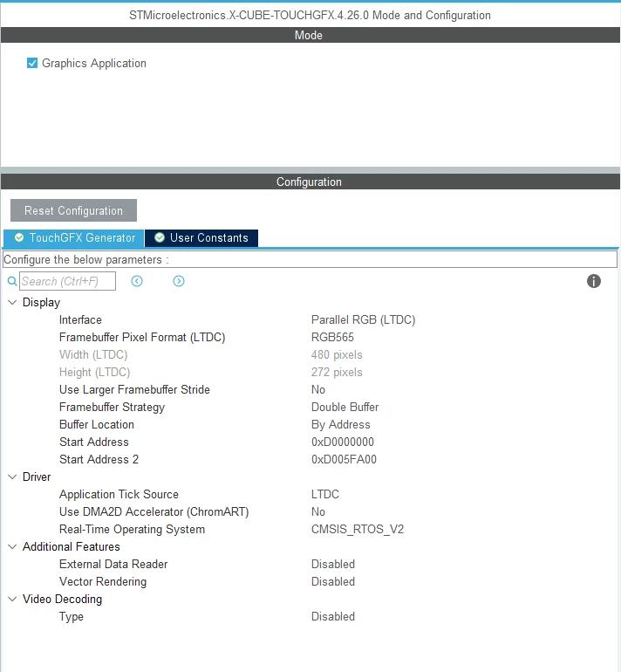The width and height of the screenshot is (621, 672).
Task: Go to previous search result arrow
Action: coord(137,281)
